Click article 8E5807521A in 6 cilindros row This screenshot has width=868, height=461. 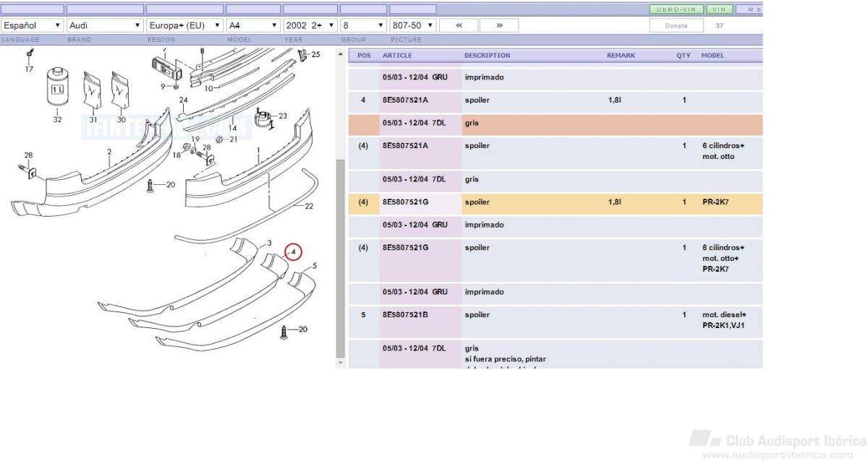[405, 146]
